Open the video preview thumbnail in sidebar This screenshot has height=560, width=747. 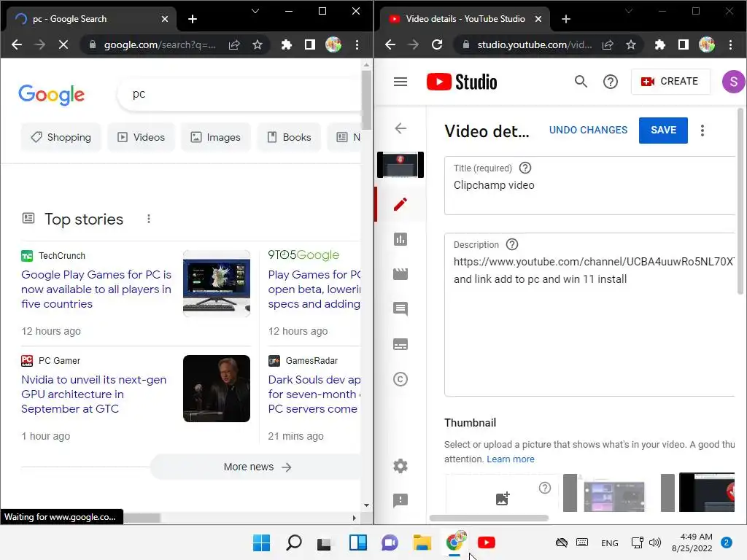pos(400,165)
